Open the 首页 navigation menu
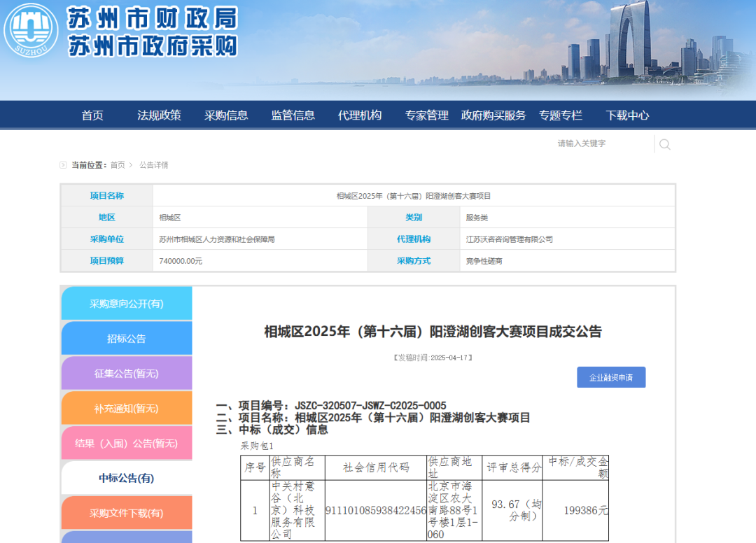This screenshot has width=756, height=543. [x=92, y=115]
